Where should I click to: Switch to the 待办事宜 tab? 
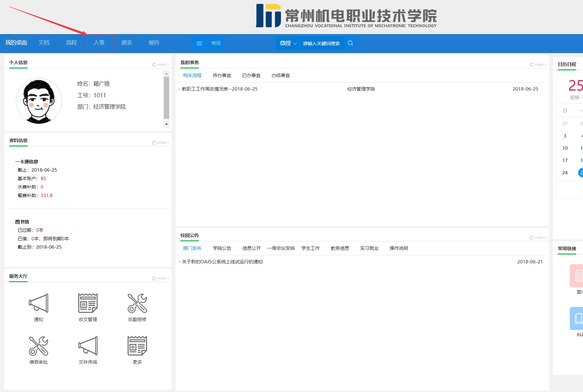[222, 76]
